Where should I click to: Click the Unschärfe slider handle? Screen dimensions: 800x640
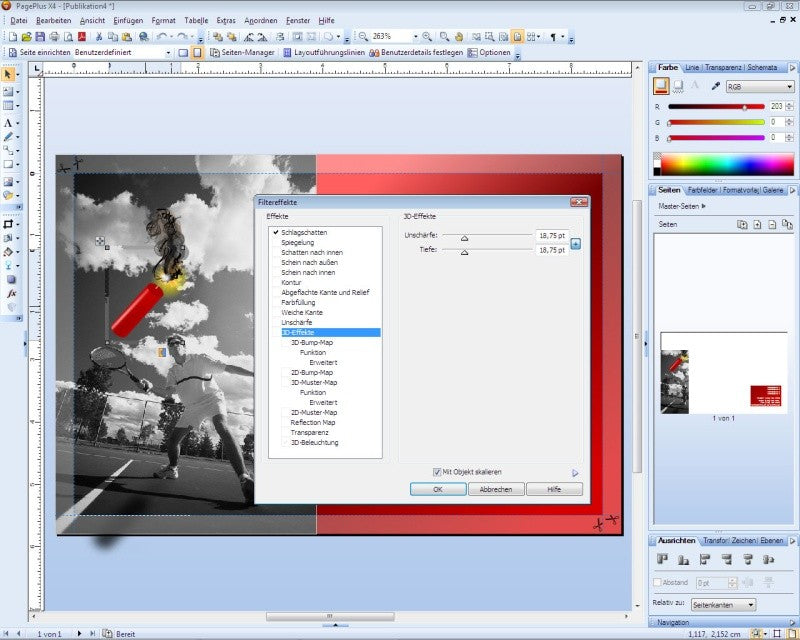464,238
